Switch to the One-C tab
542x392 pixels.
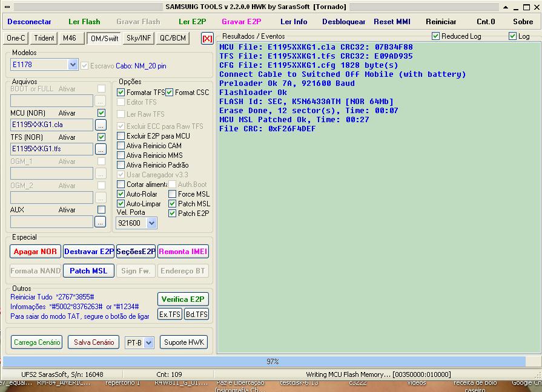[16, 38]
